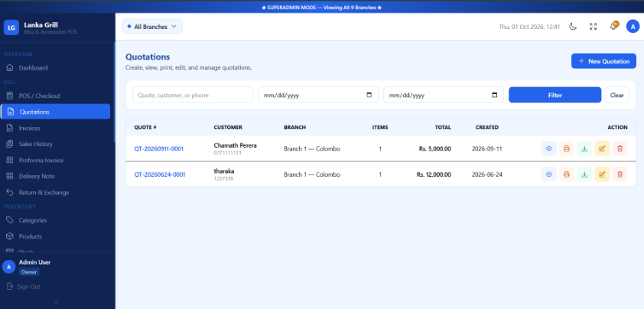Click the LG logo badge
This screenshot has width=644, height=309.
(11, 28)
